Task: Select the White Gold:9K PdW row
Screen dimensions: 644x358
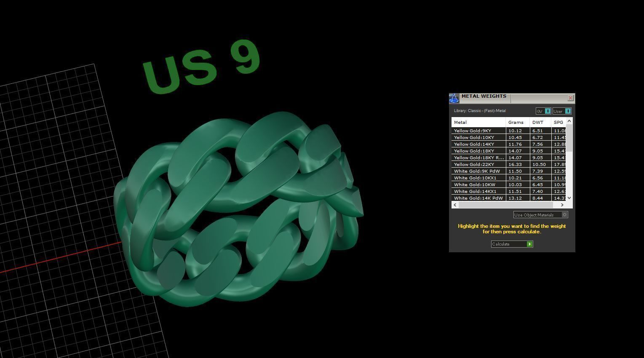Action: [509, 171]
